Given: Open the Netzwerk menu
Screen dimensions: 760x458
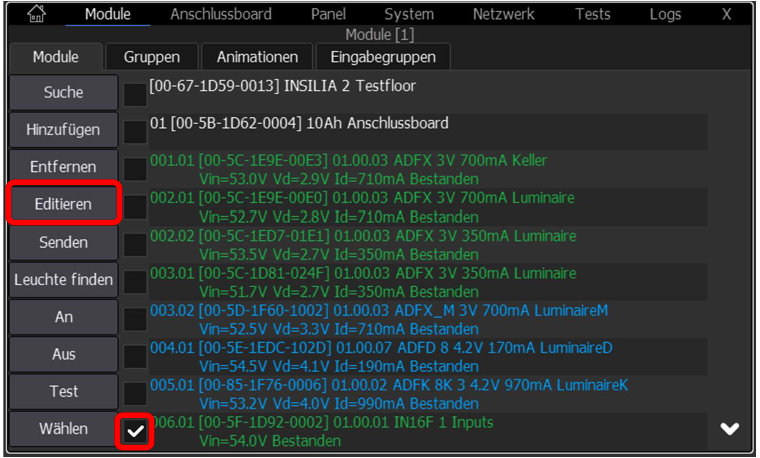Looking at the screenshot, I should (x=503, y=14).
